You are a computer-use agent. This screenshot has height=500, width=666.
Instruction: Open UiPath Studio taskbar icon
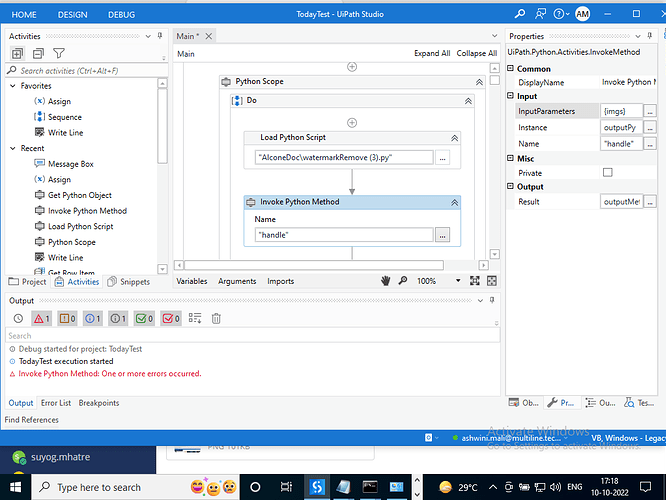click(x=317, y=487)
